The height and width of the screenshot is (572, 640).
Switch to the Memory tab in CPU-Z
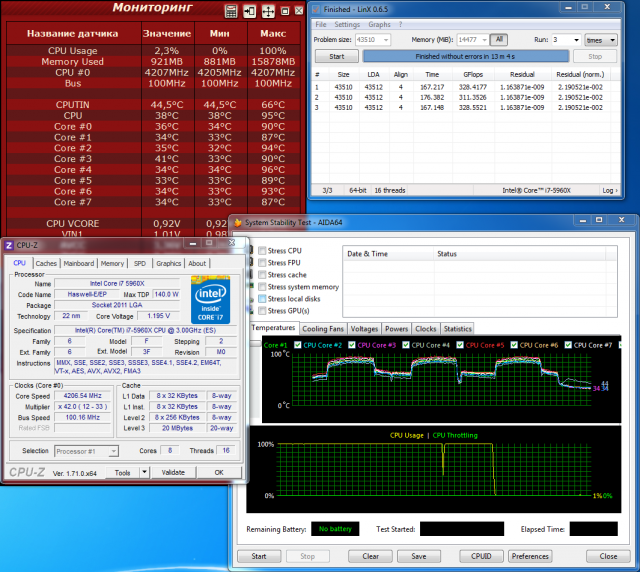pos(112,264)
